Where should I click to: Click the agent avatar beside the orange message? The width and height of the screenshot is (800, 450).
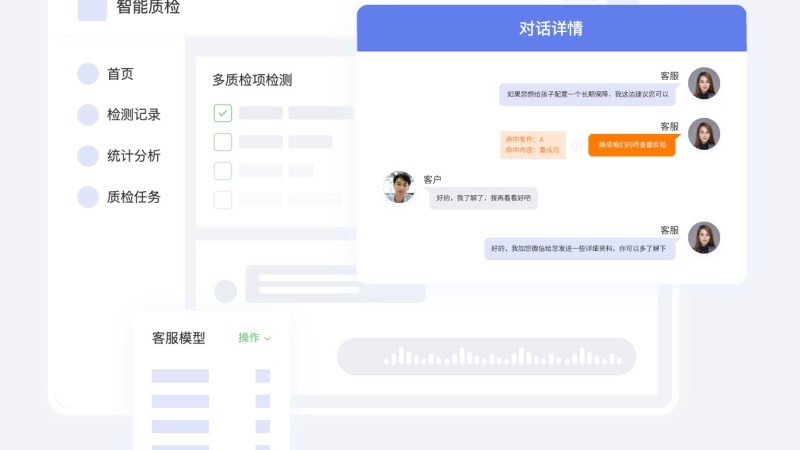tap(704, 134)
